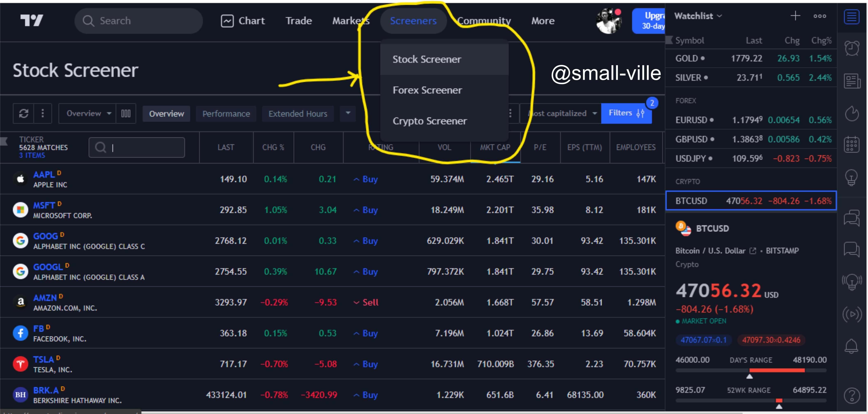Switch to the Performance tab
868x414 pixels.
click(x=226, y=114)
